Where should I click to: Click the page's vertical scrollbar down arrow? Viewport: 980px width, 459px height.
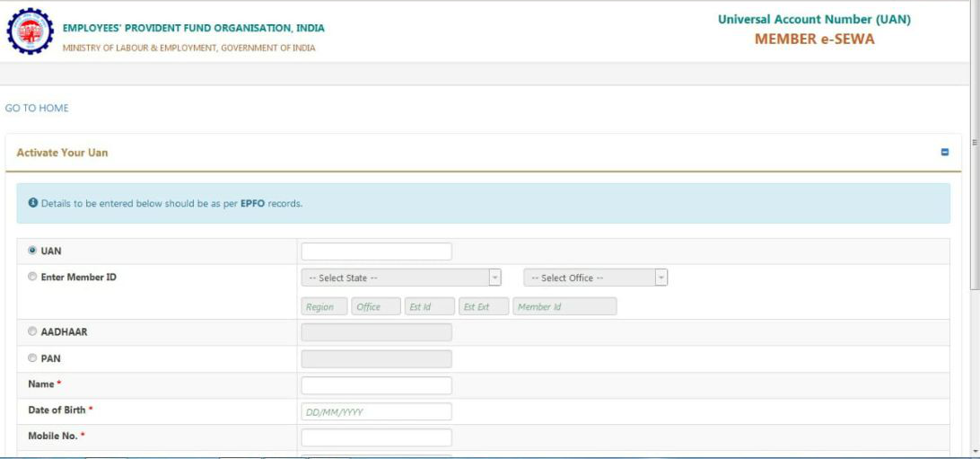pos(975,451)
